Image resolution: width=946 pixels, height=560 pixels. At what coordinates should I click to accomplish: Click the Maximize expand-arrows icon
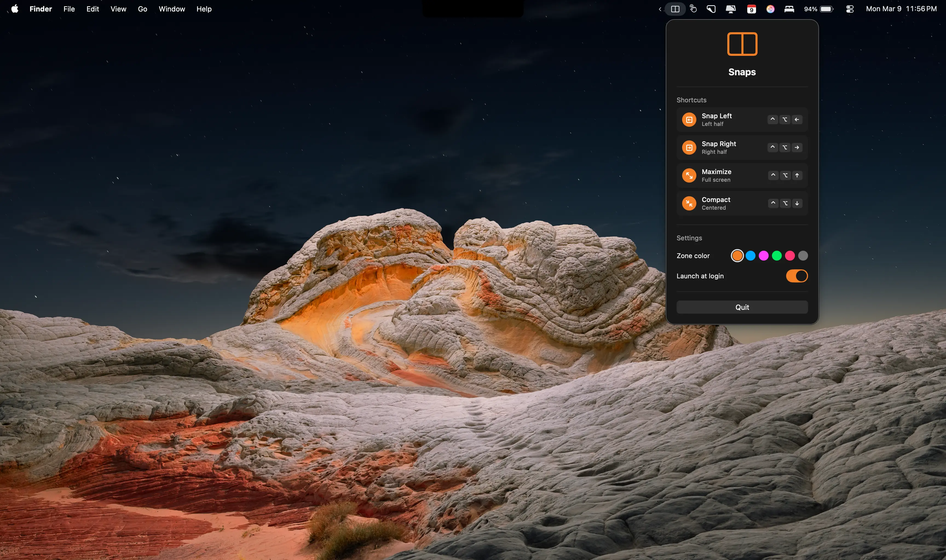pos(689,175)
